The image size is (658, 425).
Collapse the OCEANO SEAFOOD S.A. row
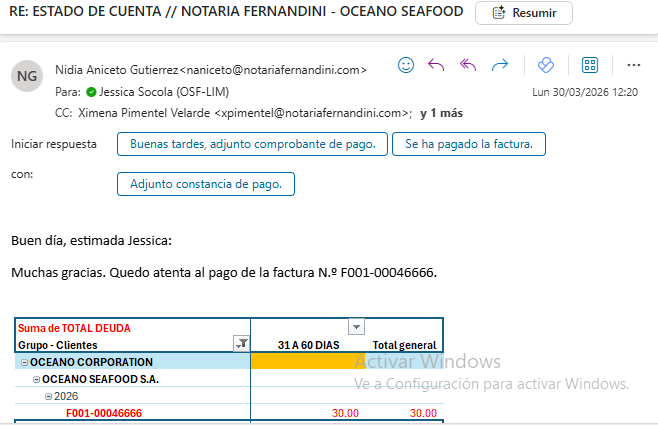coord(36,379)
